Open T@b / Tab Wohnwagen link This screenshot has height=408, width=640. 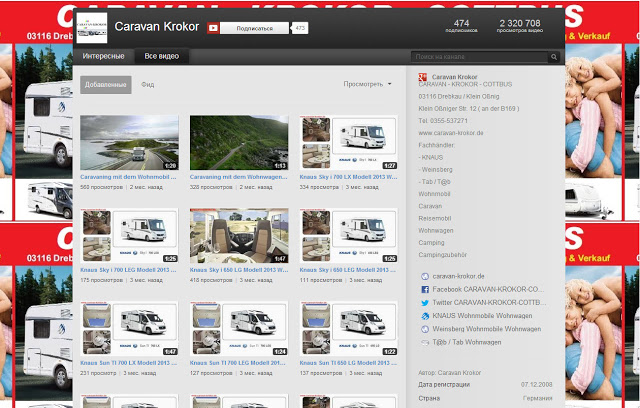(x=467, y=342)
